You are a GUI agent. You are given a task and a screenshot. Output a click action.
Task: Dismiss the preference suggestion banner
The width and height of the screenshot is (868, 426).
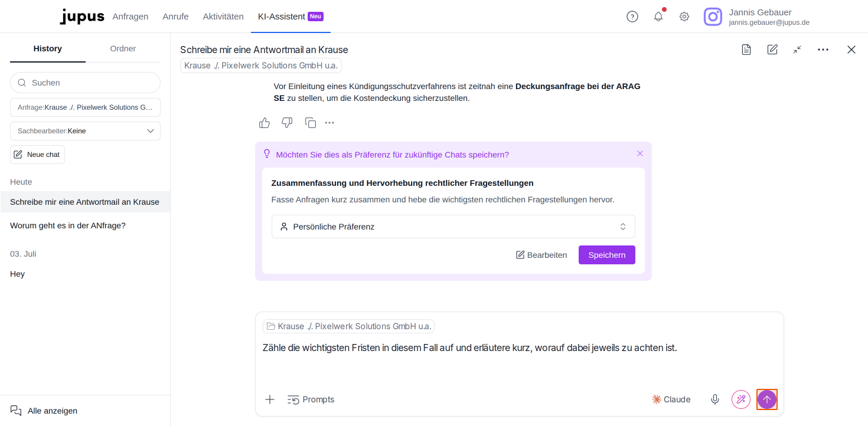pos(640,153)
